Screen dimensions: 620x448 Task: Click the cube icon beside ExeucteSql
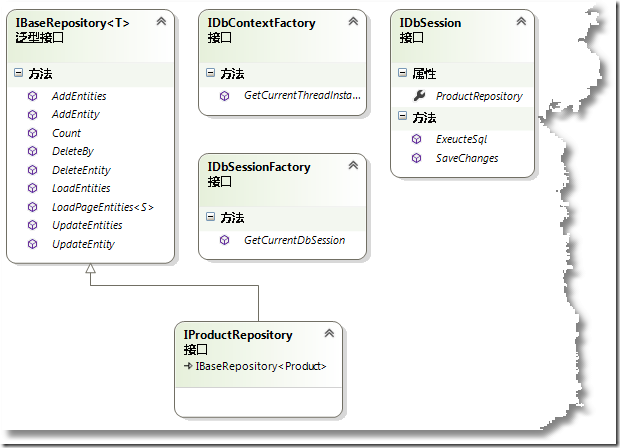(417, 139)
